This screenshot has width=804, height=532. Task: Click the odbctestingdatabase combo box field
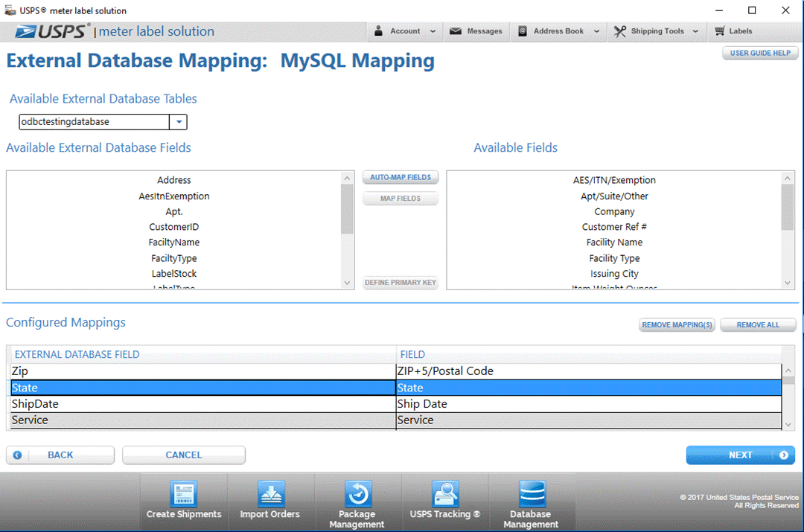coord(95,122)
